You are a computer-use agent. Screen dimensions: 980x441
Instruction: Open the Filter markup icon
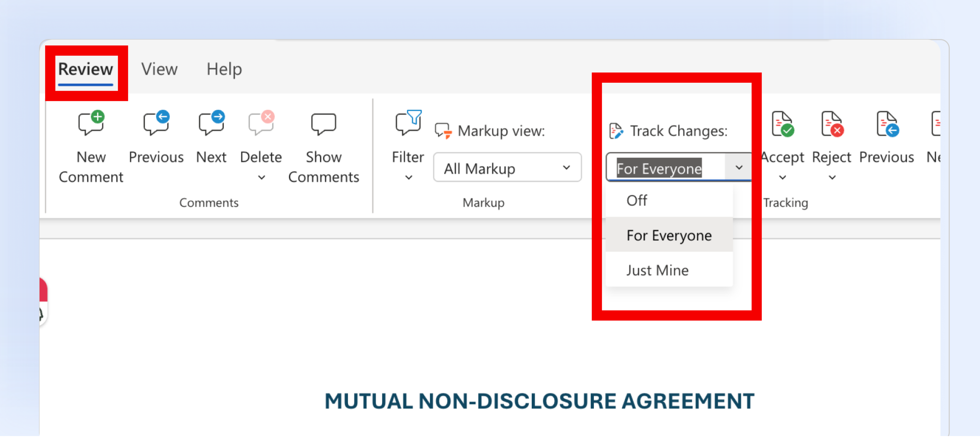point(408,123)
